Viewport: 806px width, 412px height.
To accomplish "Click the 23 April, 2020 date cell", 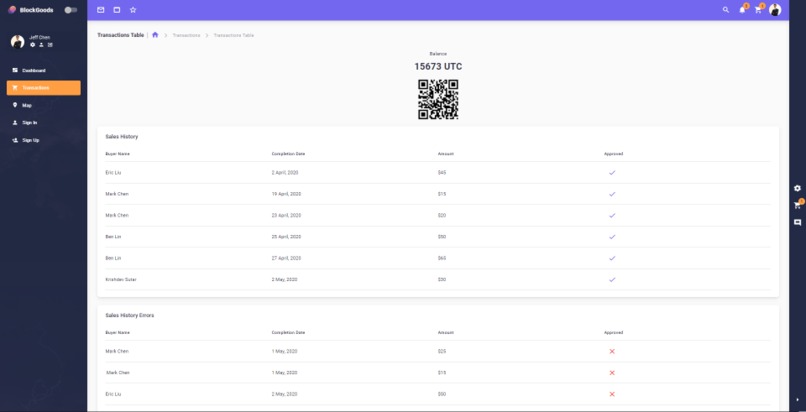I will pos(286,215).
